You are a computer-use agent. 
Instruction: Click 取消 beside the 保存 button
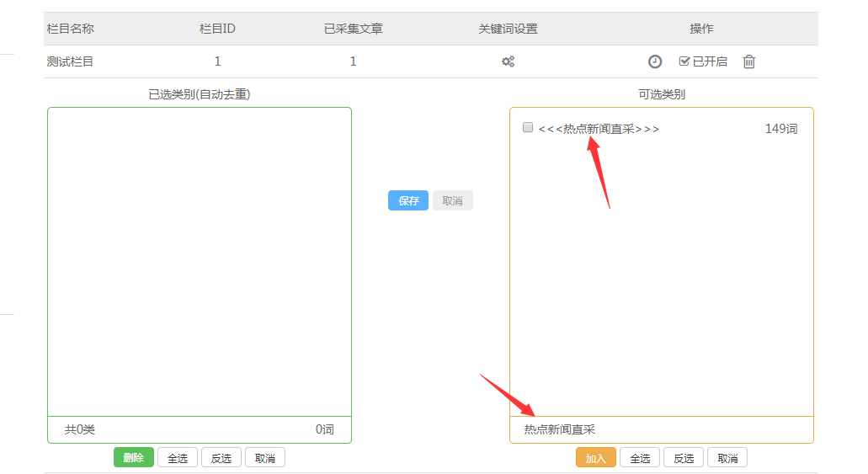(452, 201)
